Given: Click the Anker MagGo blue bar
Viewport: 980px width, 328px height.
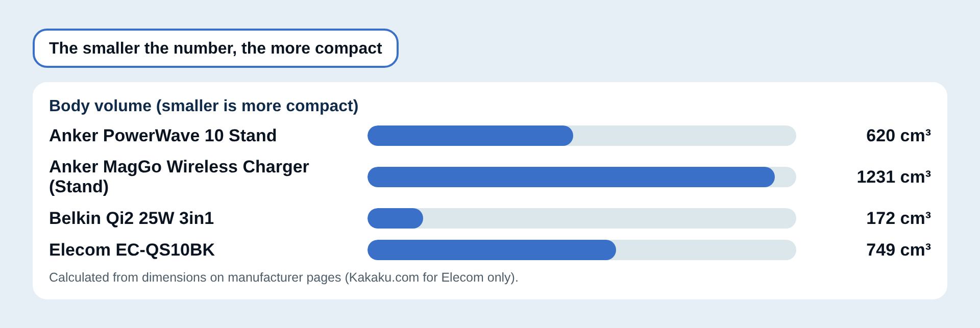Looking at the screenshot, I should [x=571, y=177].
